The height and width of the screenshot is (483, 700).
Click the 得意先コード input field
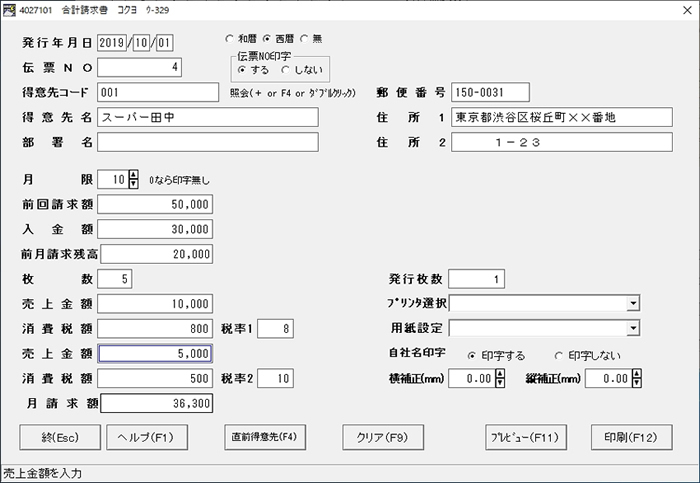157,92
